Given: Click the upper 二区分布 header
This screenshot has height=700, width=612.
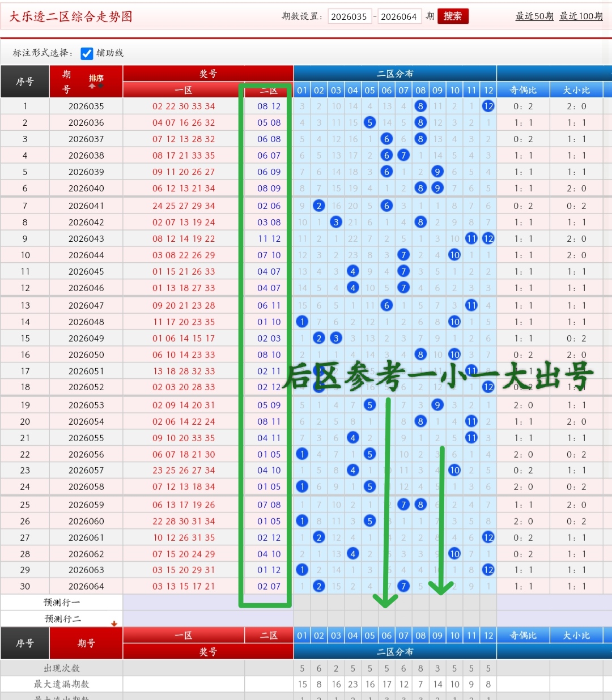Looking at the screenshot, I should (x=395, y=74).
